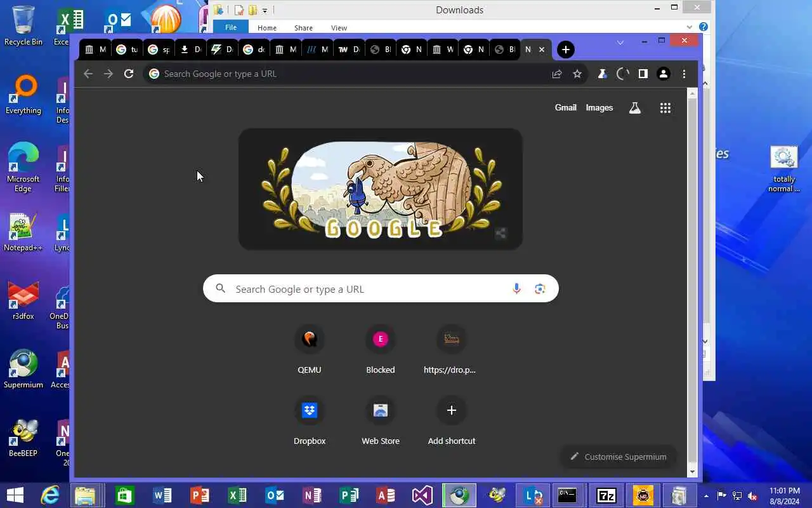Open the Blocked shortcut tile
This screenshot has height=508, width=812.
pos(381,349)
